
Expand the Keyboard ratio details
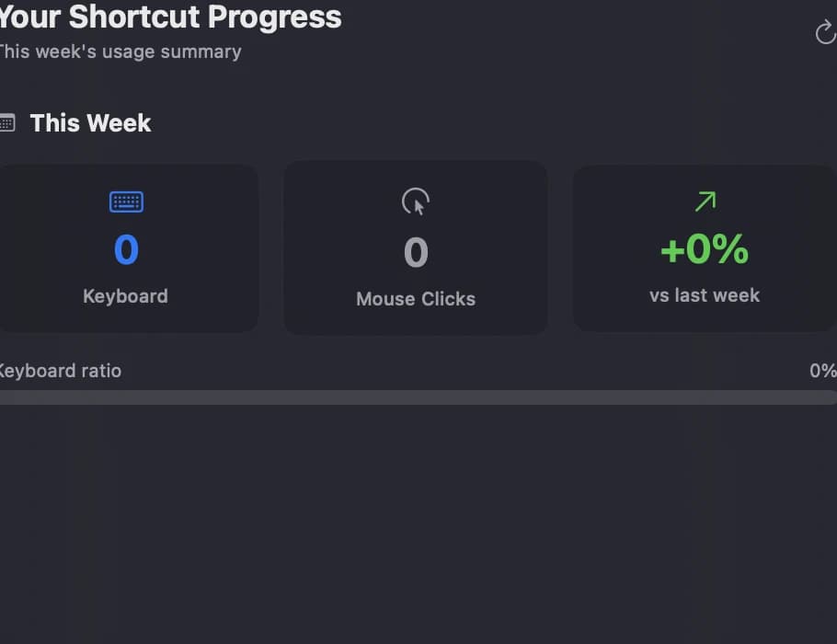pos(61,371)
